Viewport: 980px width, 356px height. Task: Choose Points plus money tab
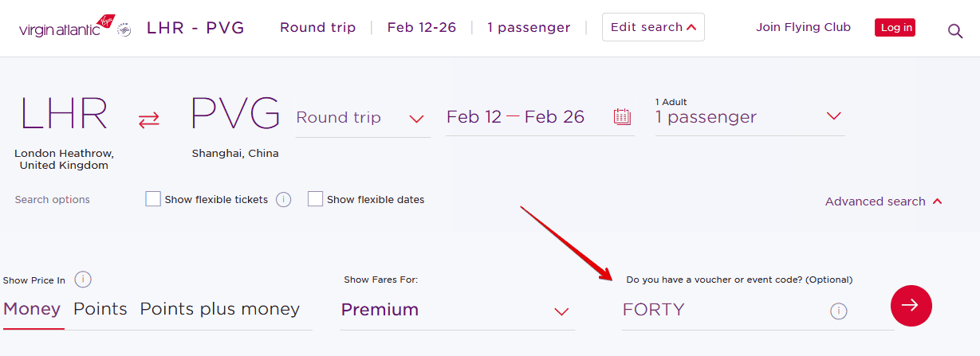point(220,309)
